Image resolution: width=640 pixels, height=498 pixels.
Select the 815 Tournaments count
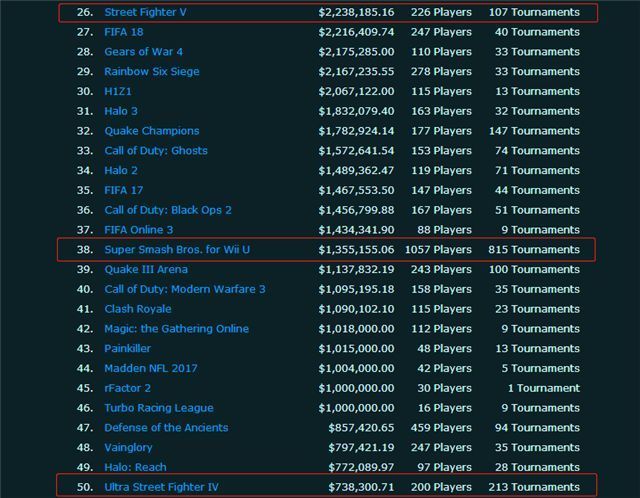pyautogui.click(x=534, y=250)
